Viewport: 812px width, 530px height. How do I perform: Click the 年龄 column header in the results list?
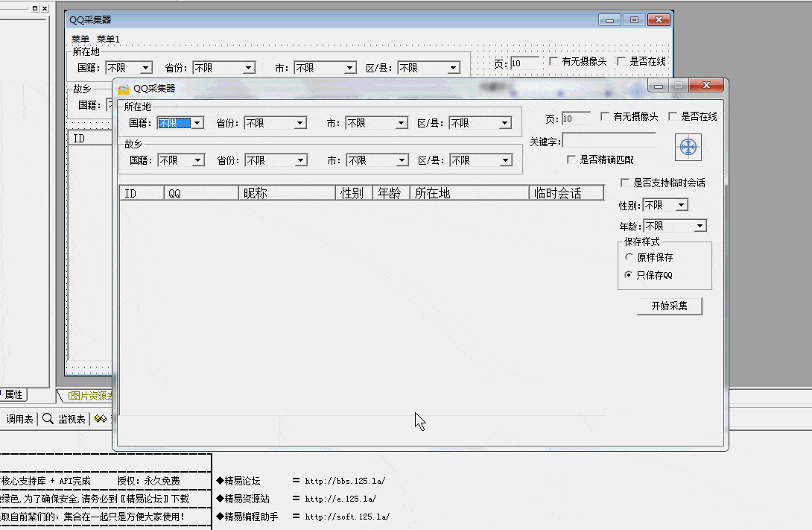click(392, 193)
